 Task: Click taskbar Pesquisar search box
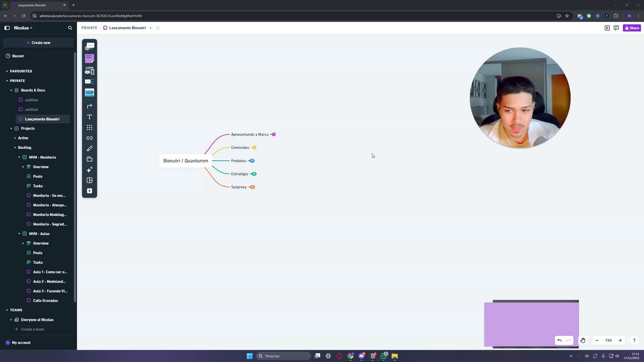pos(283,356)
